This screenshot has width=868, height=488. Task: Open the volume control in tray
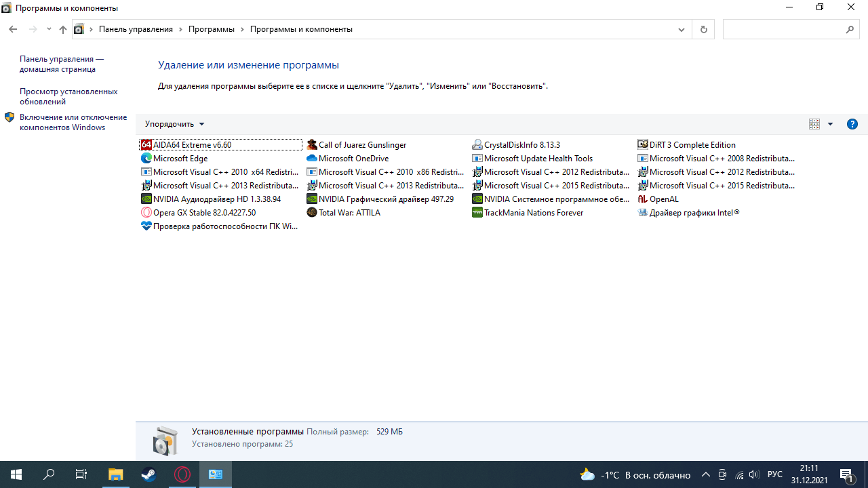coord(754,474)
